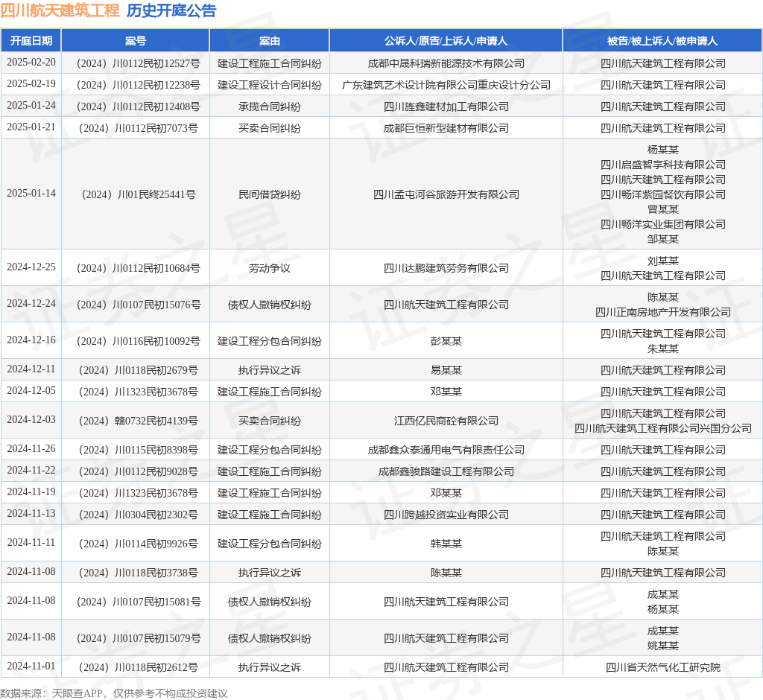
Task: Select case number 川0304民初2302号
Action: click(138, 515)
